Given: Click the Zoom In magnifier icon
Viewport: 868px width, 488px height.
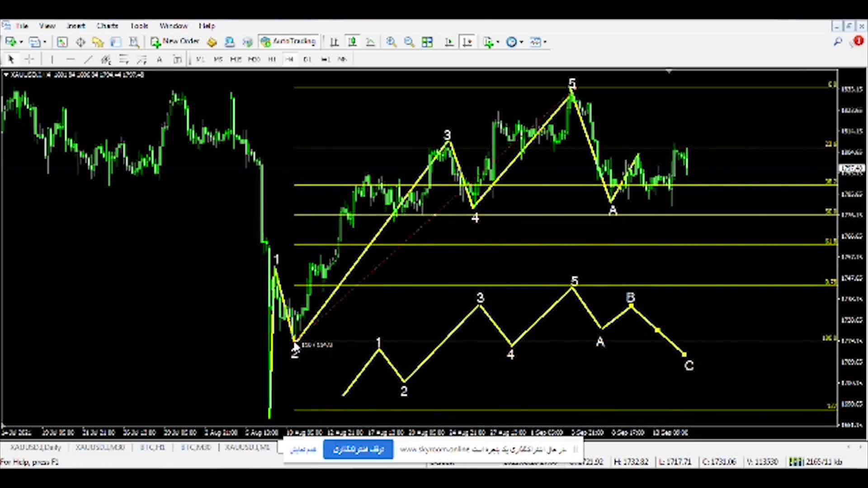Looking at the screenshot, I should click(392, 42).
